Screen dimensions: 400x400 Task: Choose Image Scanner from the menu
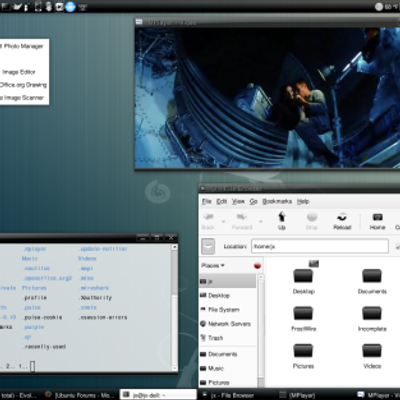(23, 98)
